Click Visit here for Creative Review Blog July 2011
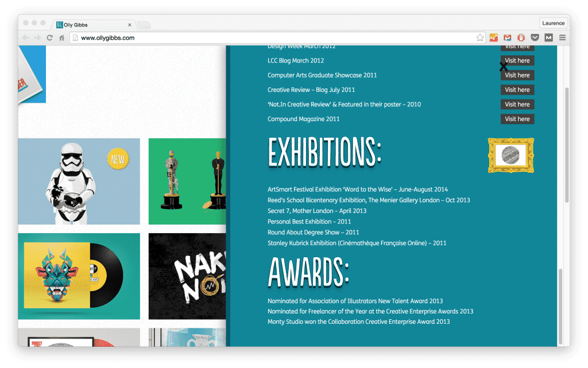The image size is (588, 368). (517, 90)
